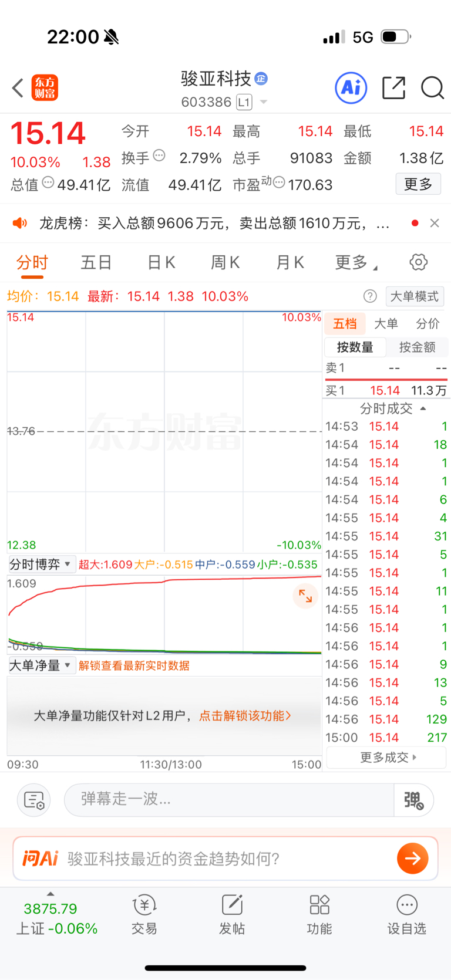Image resolution: width=451 pixels, height=980 pixels.
Task: Select the 分价 tab
Action: 428,323
